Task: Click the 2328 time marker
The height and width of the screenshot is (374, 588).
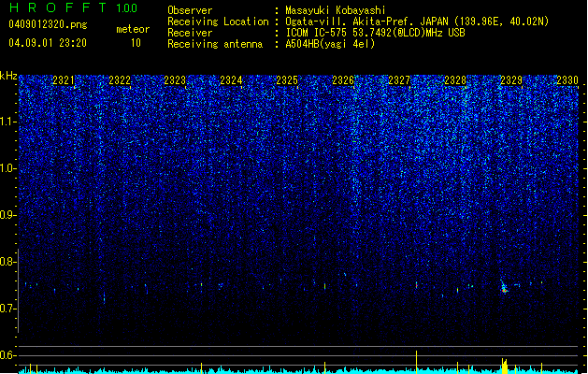Action: 455,80
